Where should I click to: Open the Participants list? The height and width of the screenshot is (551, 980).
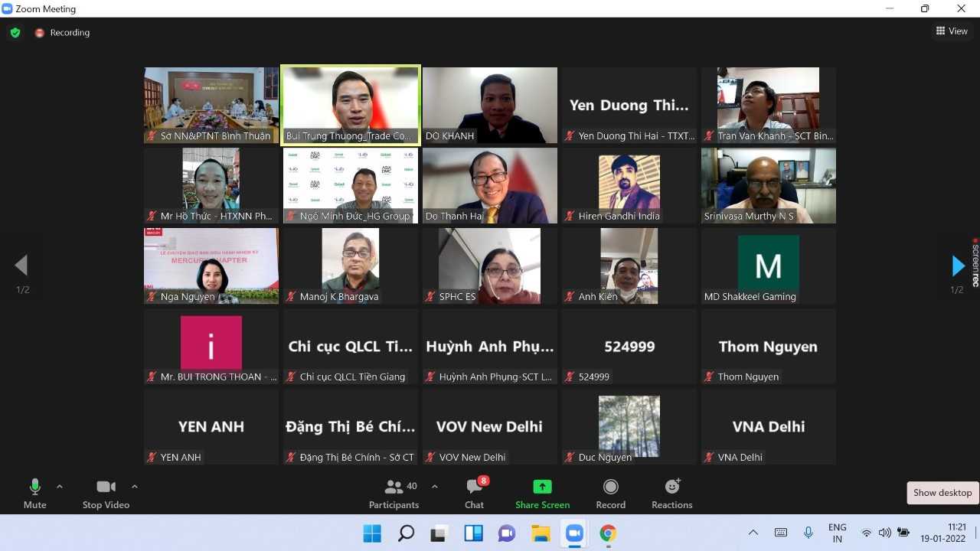point(394,493)
